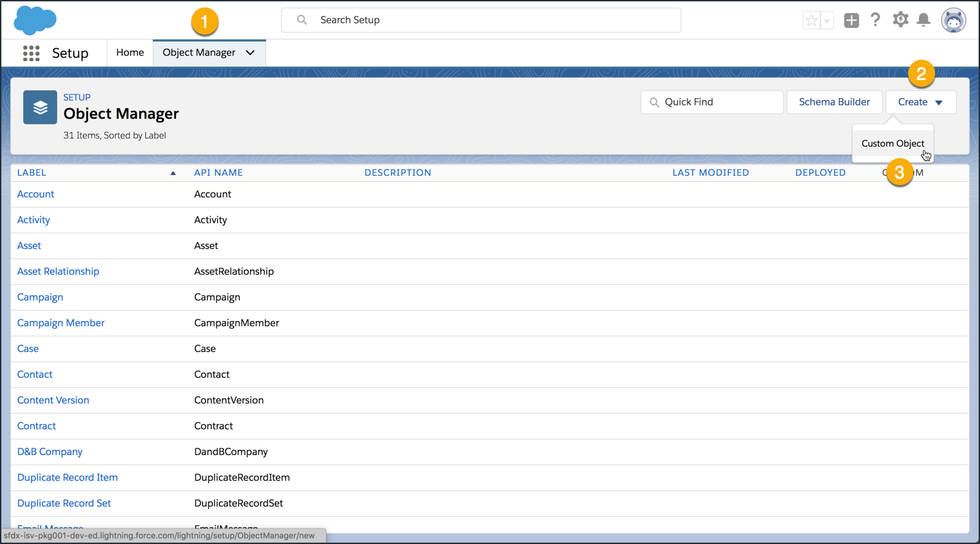Focus the Quick Find search box
This screenshot has height=544, width=980.
[x=712, y=102]
